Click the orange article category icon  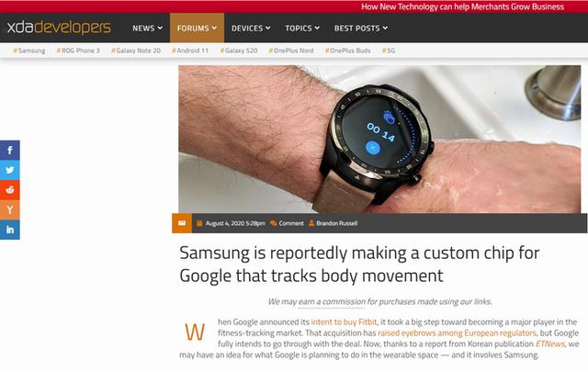tap(182, 223)
